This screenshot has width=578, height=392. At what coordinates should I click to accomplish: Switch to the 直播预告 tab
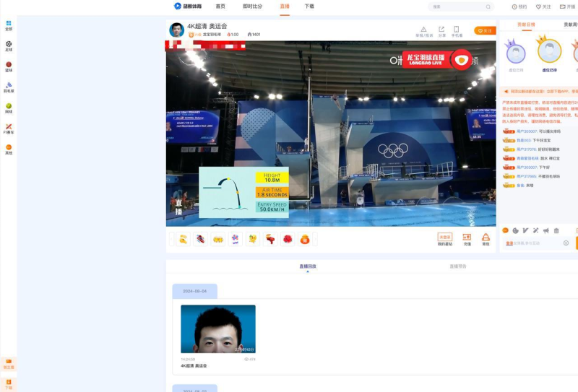(x=458, y=266)
